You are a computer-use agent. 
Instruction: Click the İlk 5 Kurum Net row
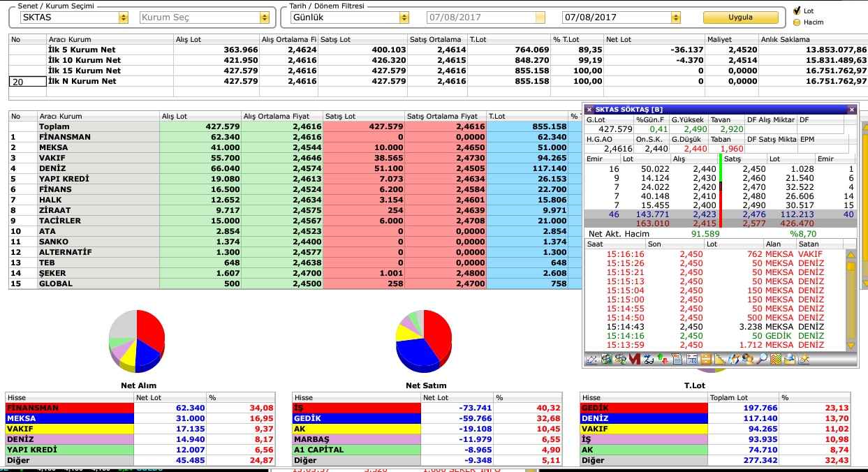(438, 50)
